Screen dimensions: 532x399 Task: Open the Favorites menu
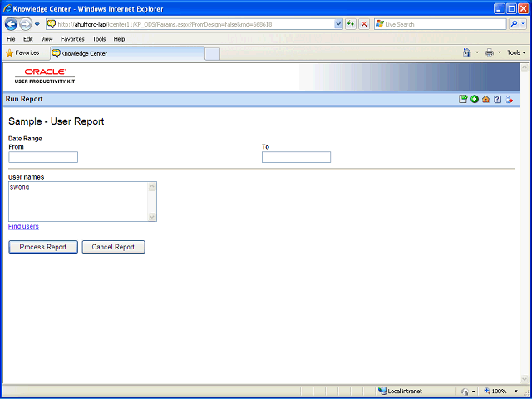[x=72, y=39]
